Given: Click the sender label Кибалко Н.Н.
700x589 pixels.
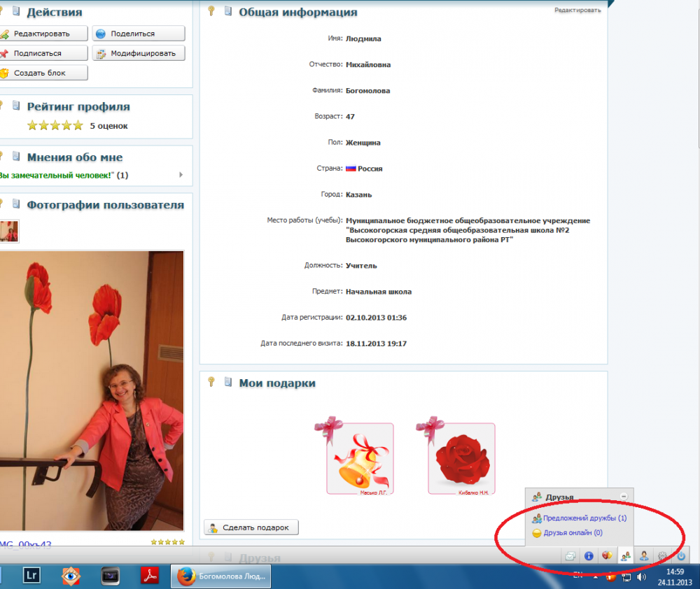Looking at the screenshot, I should click(474, 492).
